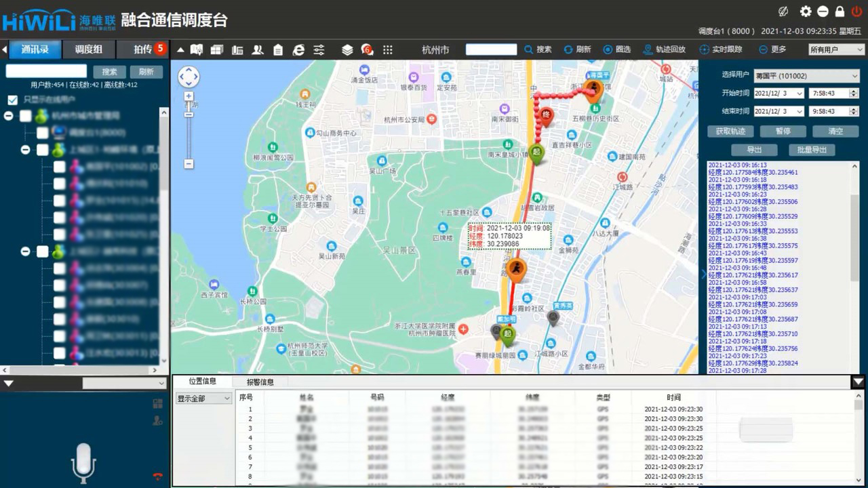Open settings via the gear icon

tap(806, 12)
